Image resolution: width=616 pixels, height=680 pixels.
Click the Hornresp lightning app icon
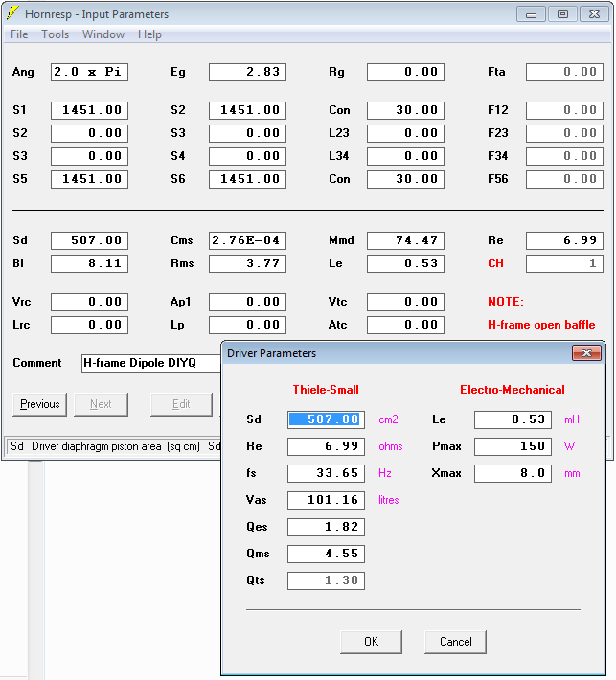coord(12,13)
